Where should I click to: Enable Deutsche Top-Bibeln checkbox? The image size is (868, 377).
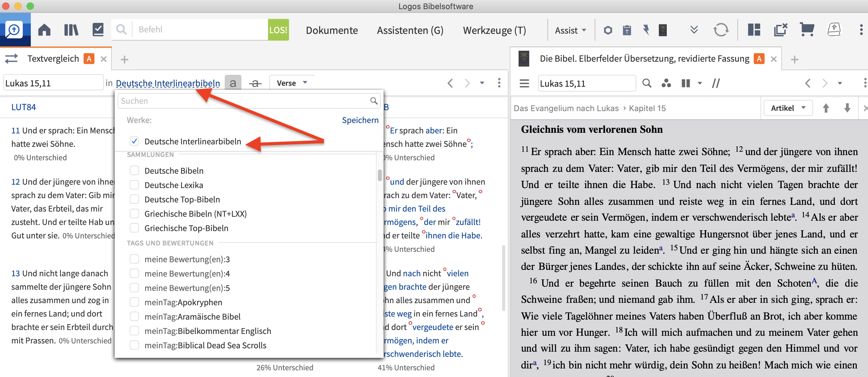click(x=134, y=199)
